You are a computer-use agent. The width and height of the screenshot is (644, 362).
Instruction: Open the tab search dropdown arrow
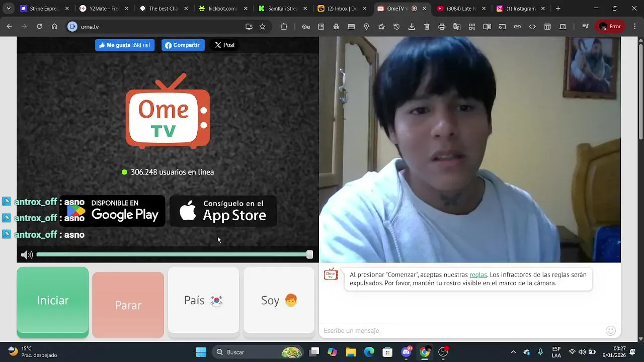pyautogui.click(x=8, y=9)
